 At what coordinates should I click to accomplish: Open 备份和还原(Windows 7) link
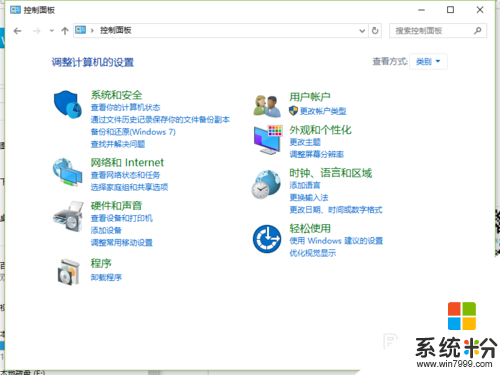[133, 132]
